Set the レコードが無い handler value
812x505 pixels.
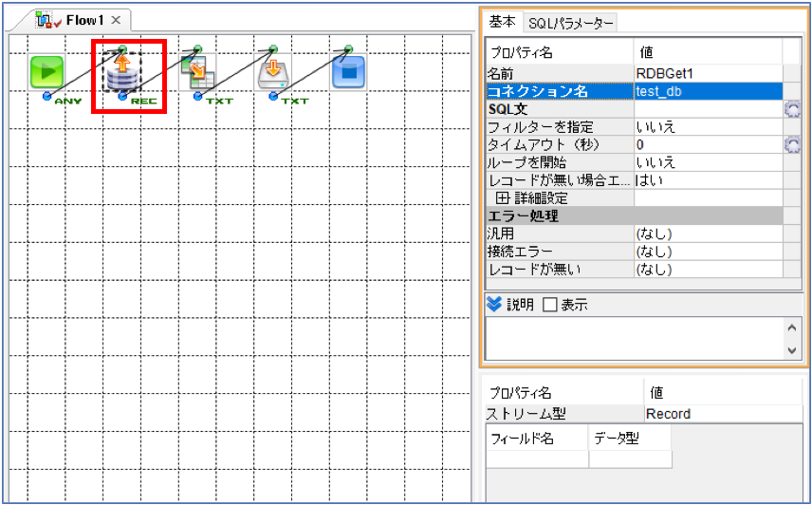[709, 269]
